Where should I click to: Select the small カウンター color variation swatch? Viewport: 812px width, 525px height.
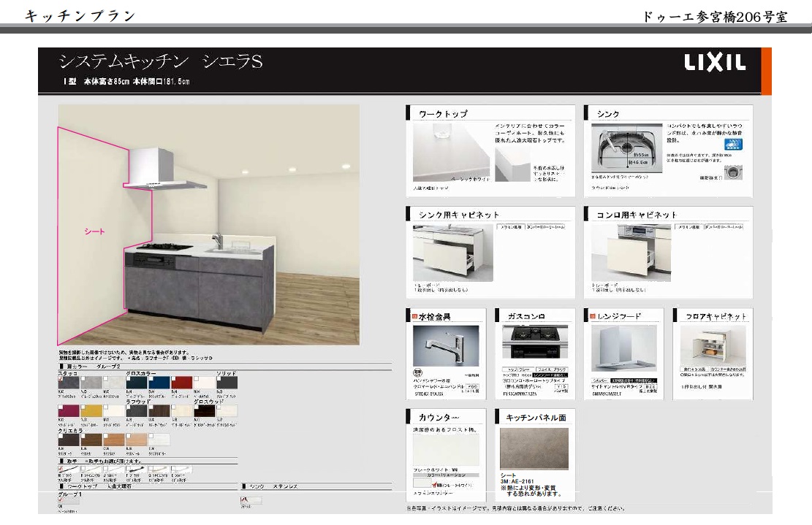pos(422,483)
